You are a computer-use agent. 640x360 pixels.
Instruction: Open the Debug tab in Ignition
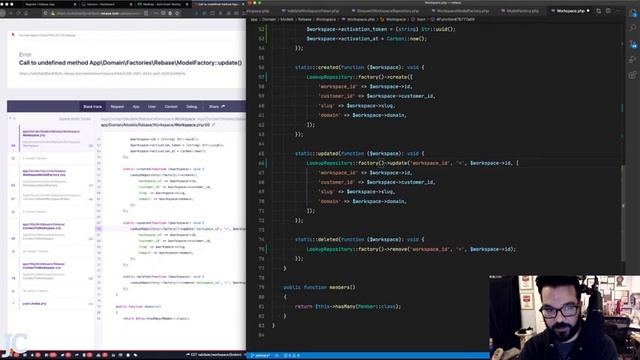191,107
